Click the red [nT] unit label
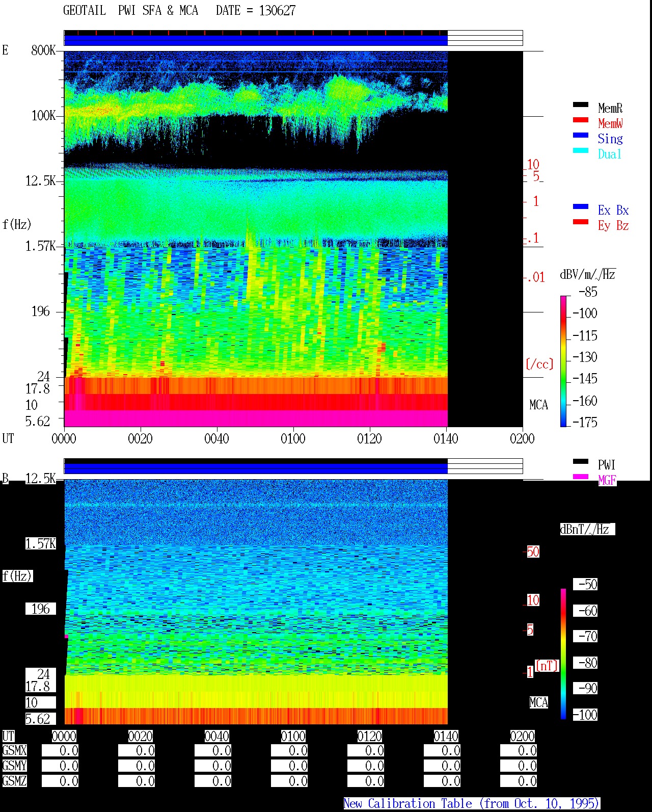 tap(547, 666)
